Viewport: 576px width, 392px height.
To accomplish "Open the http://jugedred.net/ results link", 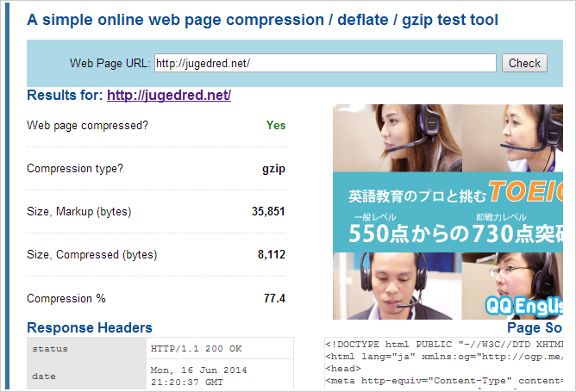I will pos(168,96).
